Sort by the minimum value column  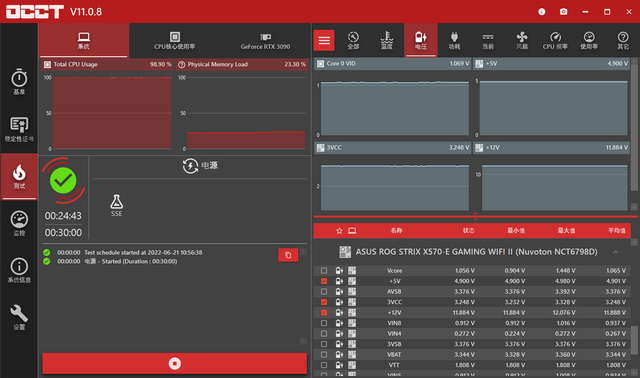pos(516,231)
